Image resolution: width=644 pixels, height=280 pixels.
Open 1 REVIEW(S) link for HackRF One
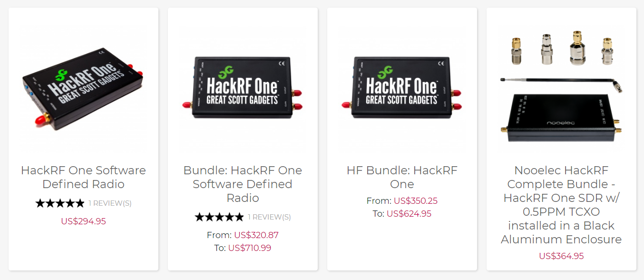tap(110, 203)
